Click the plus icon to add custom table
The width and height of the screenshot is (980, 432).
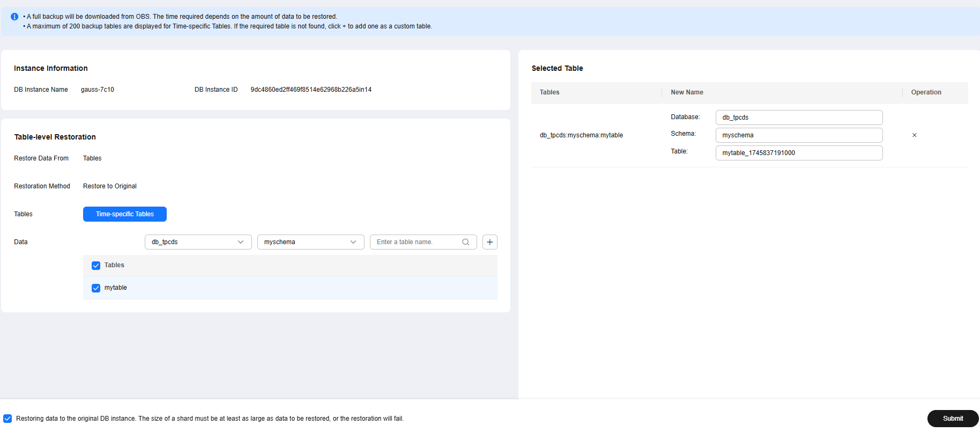(x=490, y=242)
